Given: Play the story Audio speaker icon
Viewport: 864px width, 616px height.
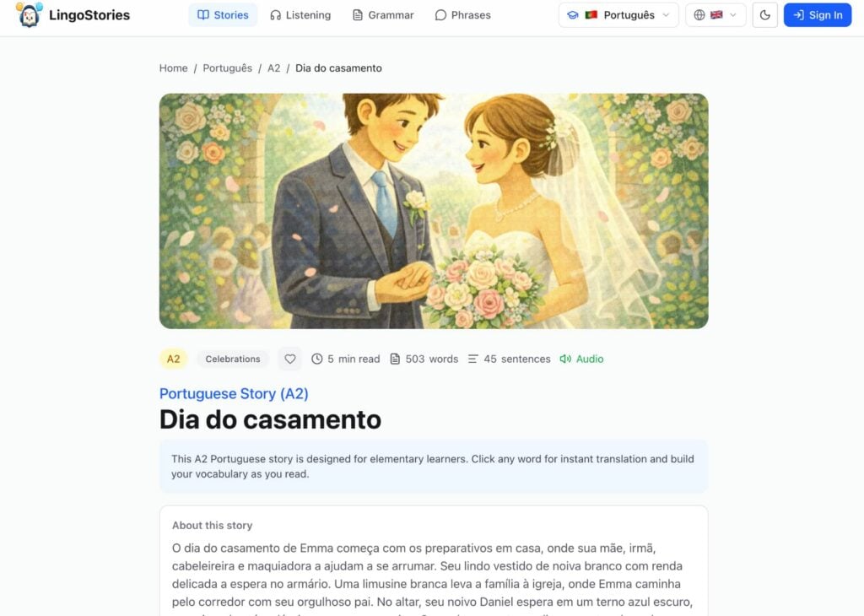Looking at the screenshot, I should 565,359.
